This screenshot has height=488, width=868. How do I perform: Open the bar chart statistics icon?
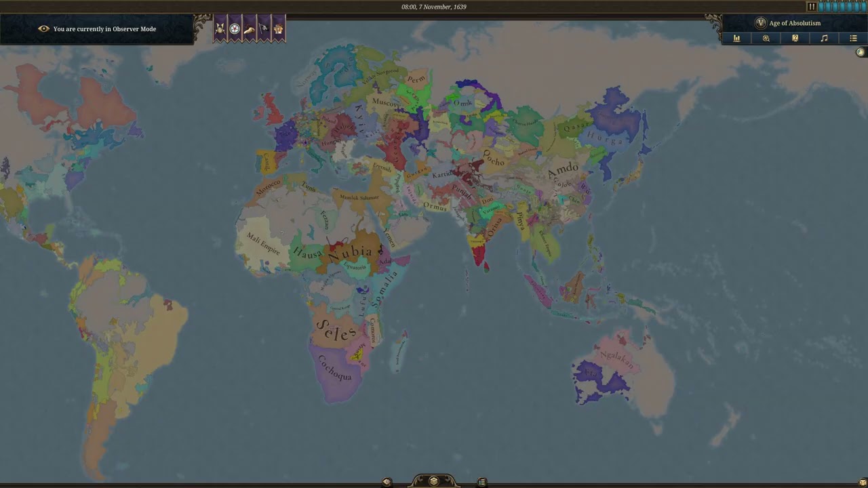point(736,39)
